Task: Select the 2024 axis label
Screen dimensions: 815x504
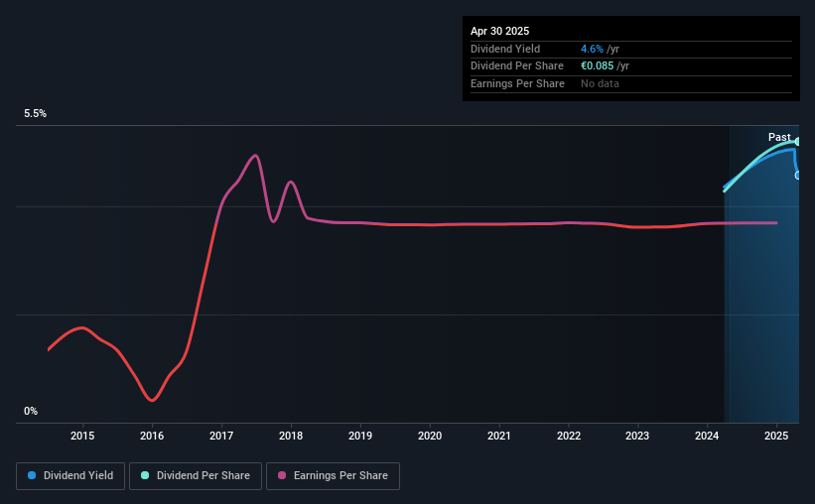Action: click(x=707, y=436)
